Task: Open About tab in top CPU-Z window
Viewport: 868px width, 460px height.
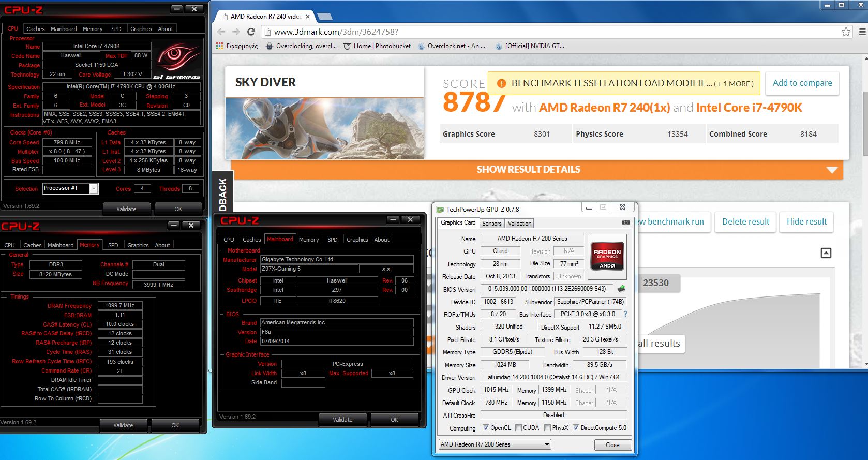Action: tap(166, 29)
